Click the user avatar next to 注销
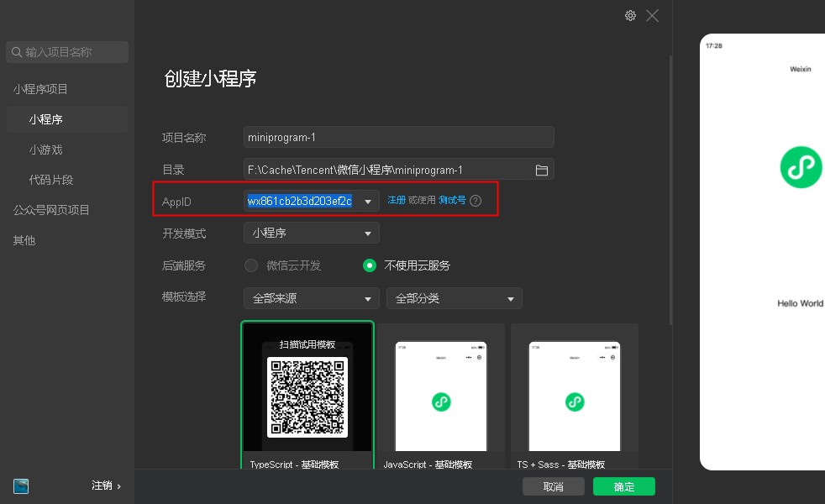 (21, 486)
